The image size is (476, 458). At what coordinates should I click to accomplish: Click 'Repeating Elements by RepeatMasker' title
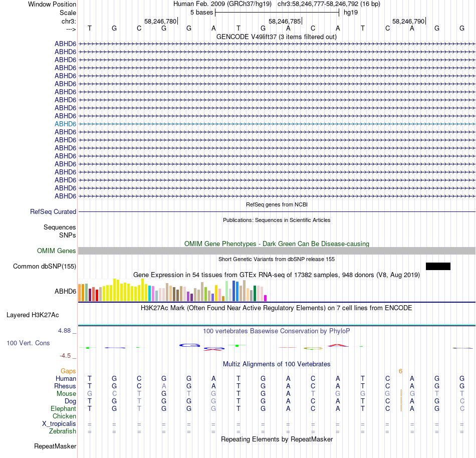(x=277, y=439)
